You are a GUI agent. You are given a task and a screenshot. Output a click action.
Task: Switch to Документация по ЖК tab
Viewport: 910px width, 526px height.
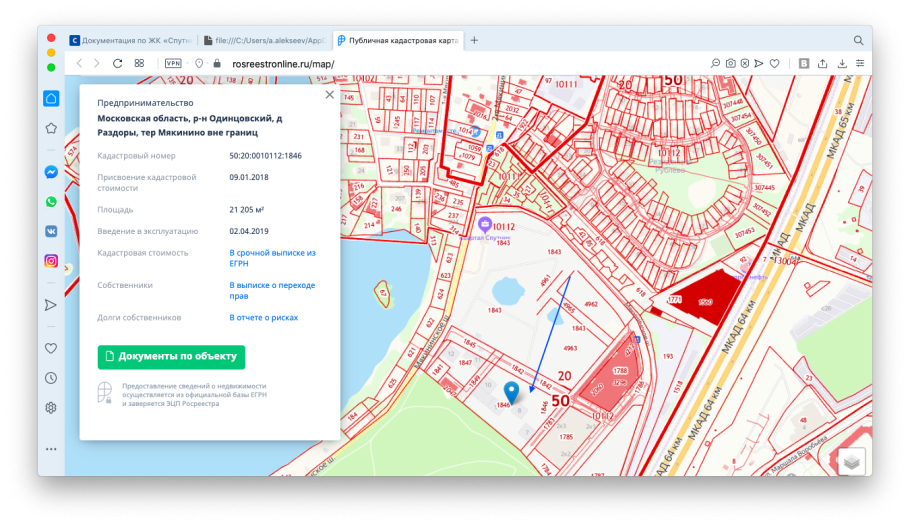point(130,41)
